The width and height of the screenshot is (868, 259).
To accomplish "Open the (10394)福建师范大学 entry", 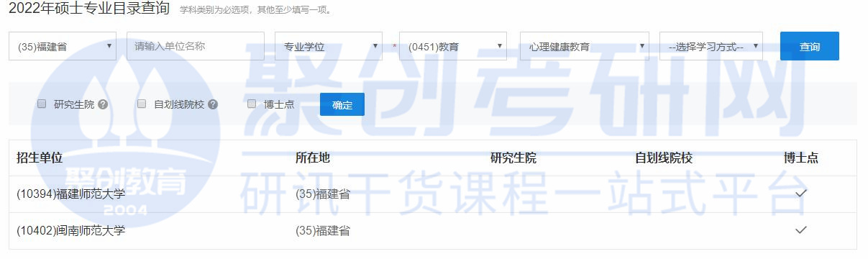I will tap(71, 194).
